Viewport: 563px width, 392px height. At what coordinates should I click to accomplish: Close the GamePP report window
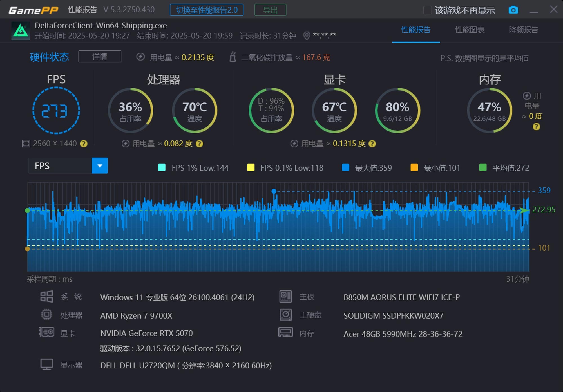[x=553, y=10]
